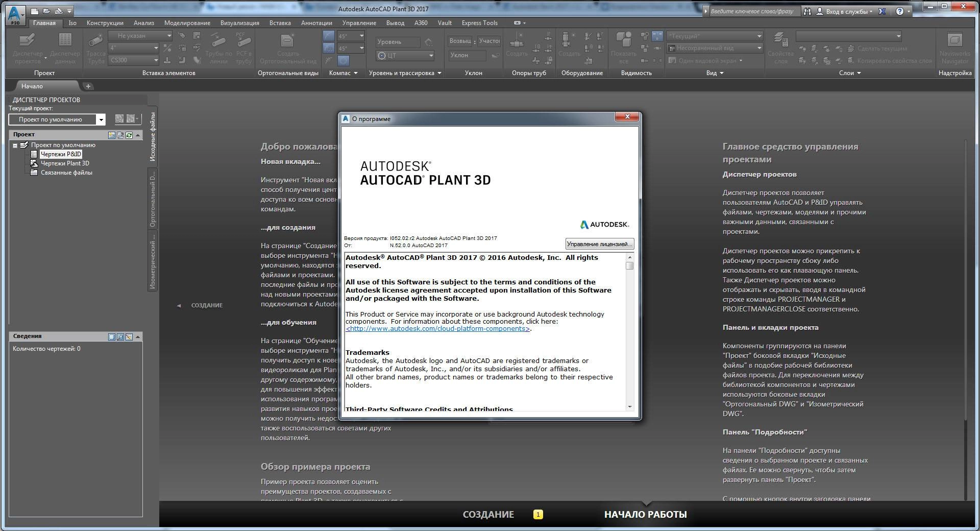Open the Express Tools tab

click(479, 23)
